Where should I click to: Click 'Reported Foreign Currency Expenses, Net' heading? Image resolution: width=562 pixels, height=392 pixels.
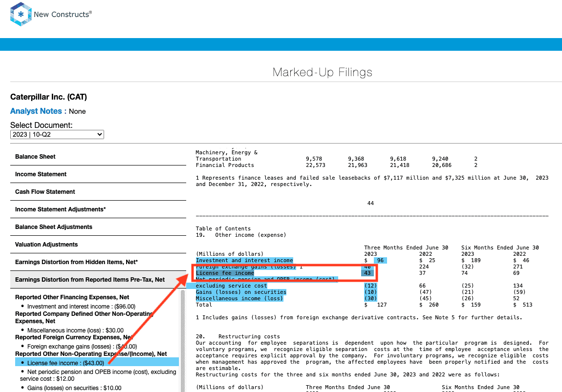point(73,337)
